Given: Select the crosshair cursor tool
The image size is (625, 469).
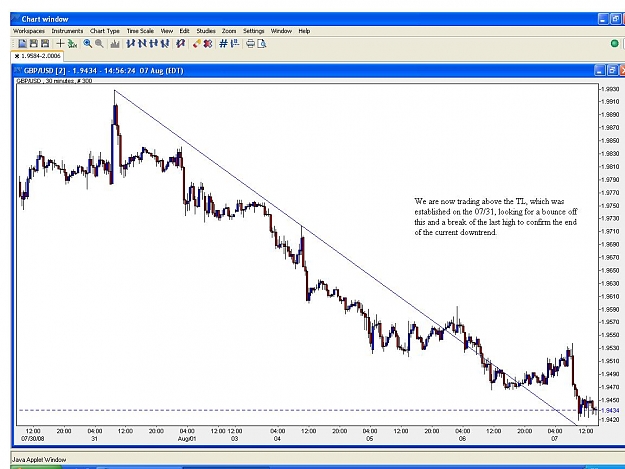Looking at the screenshot, I should click(60, 44).
